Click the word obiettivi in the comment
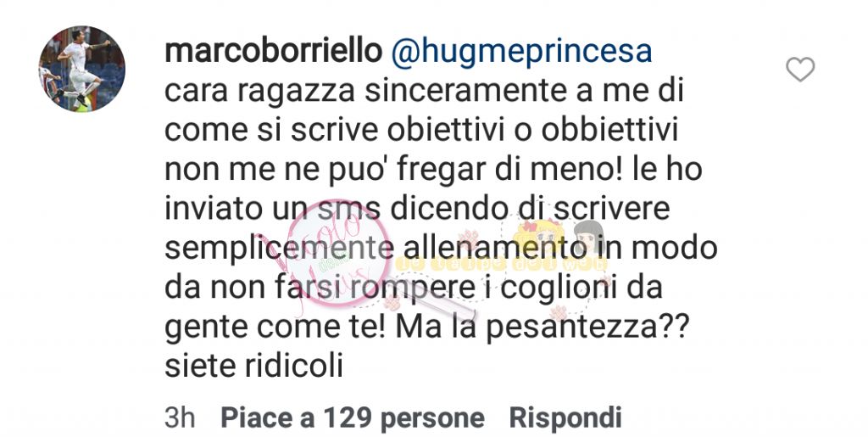 [449, 130]
